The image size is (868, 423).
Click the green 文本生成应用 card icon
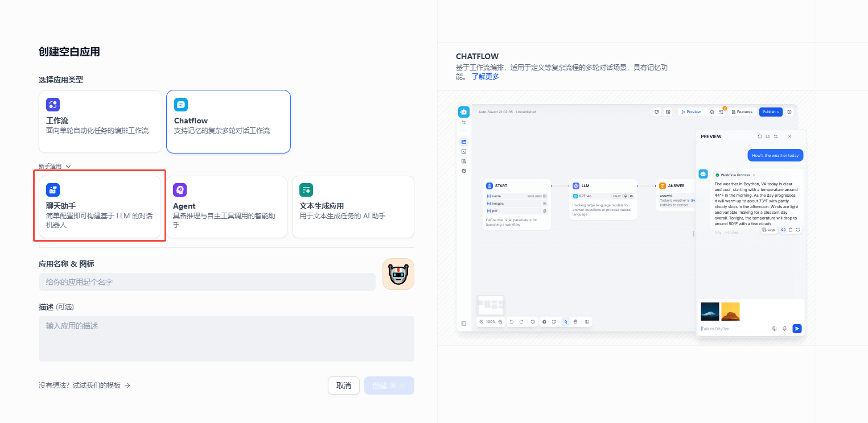(x=306, y=190)
